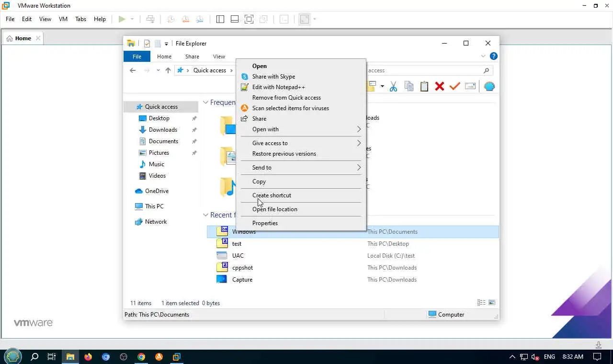Image resolution: width=613 pixels, height=364 pixels.
Task: Open the Explorer View ribbon tab
Action: coord(219,57)
